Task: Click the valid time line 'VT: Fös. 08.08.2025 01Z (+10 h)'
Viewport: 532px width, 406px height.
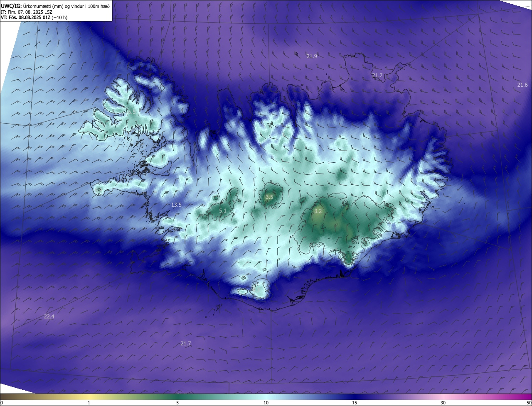Action: [x=34, y=17]
